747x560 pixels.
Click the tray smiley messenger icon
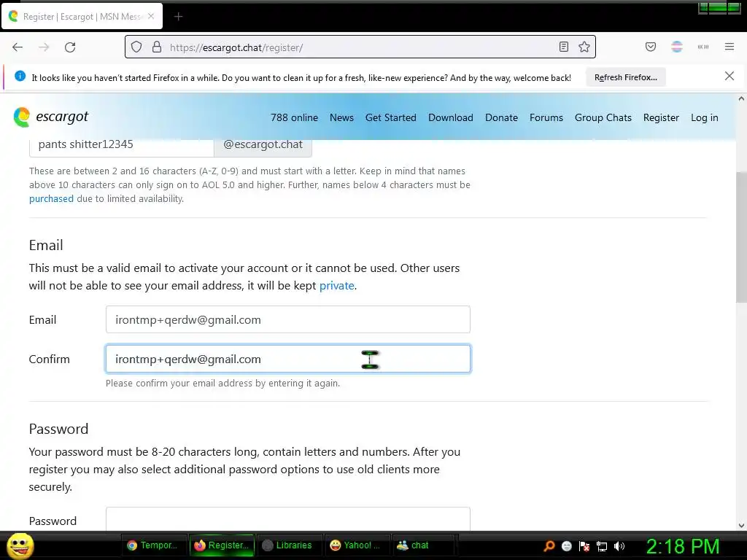tap(566, 545)
